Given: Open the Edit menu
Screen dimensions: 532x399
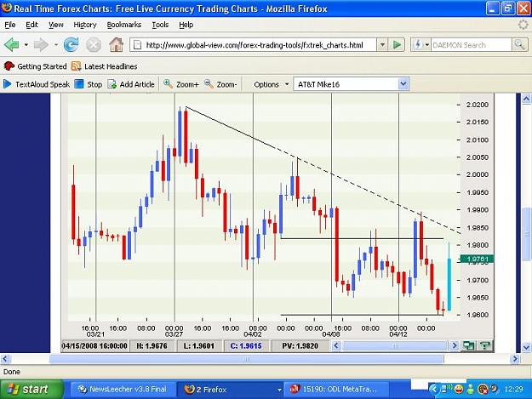Looking at the screenshot, I should point(31,25).
